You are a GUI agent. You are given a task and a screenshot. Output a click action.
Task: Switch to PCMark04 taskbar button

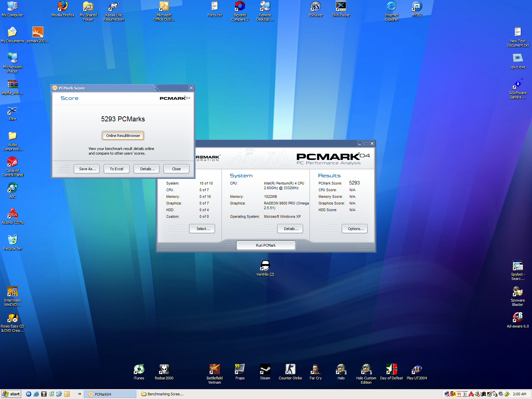click(110, 394)
